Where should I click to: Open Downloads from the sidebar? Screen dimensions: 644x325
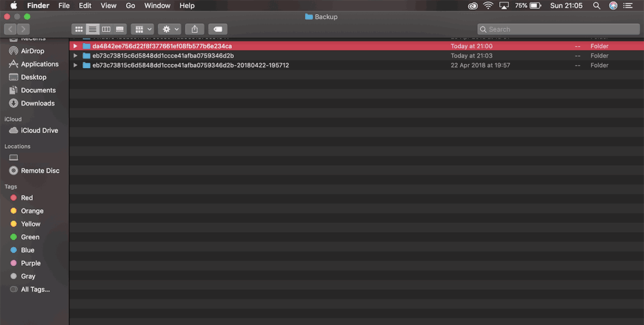click(37, 104)
